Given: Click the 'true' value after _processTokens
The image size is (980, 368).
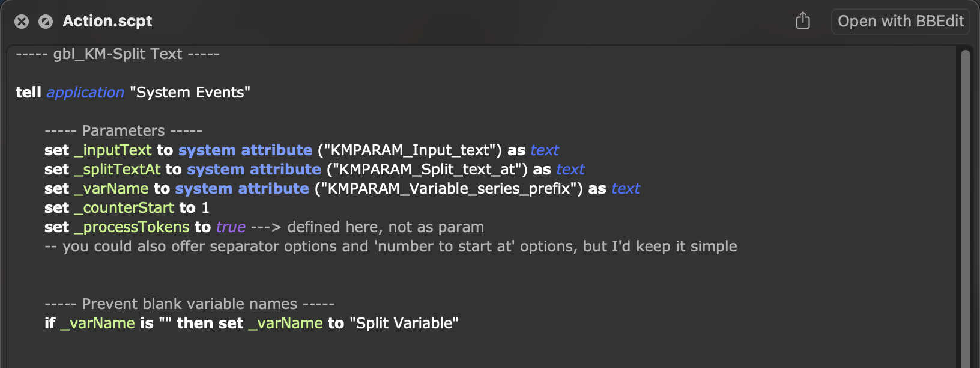Looking at the screenshot, I should pos(231,227).
